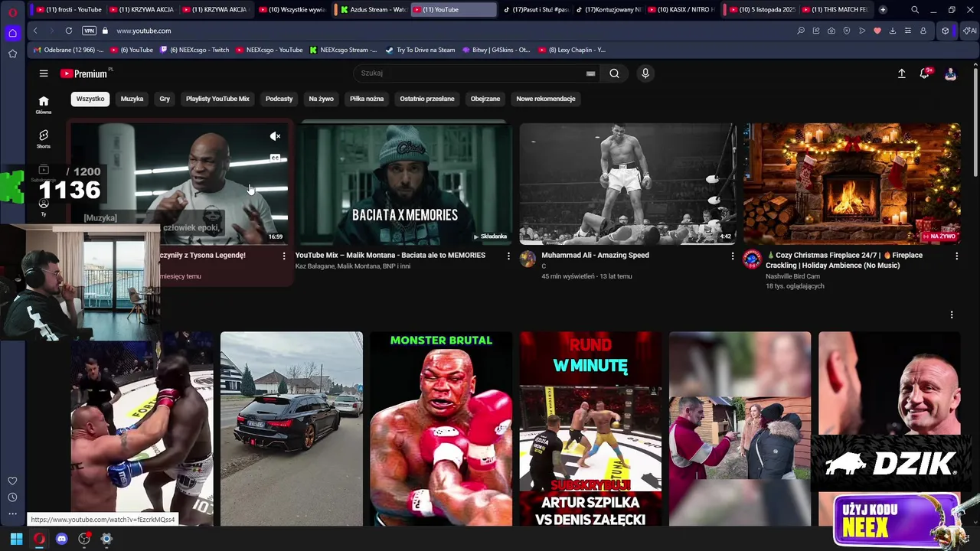The width and height of the screenshot is (980, 551).
Task: Open Opera sidebar heart pinboards icon
Action: pos(12,481)
